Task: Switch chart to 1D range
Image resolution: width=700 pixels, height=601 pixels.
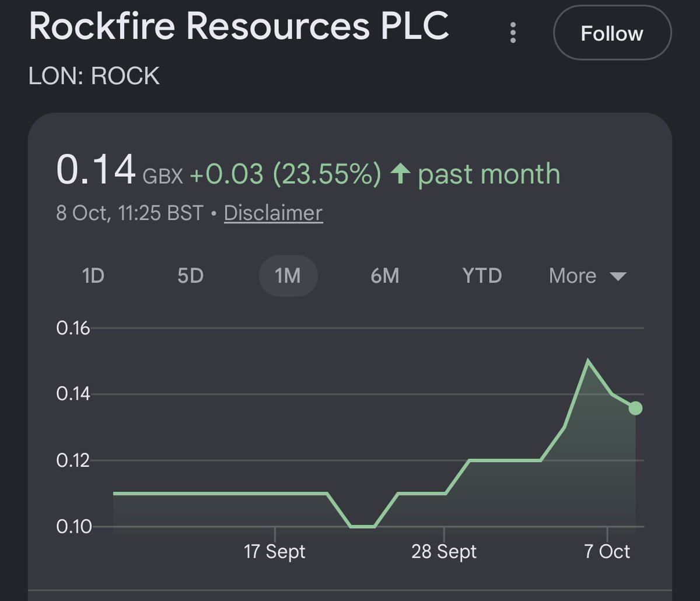Action: pyautogui.click(x=93, y=275)
